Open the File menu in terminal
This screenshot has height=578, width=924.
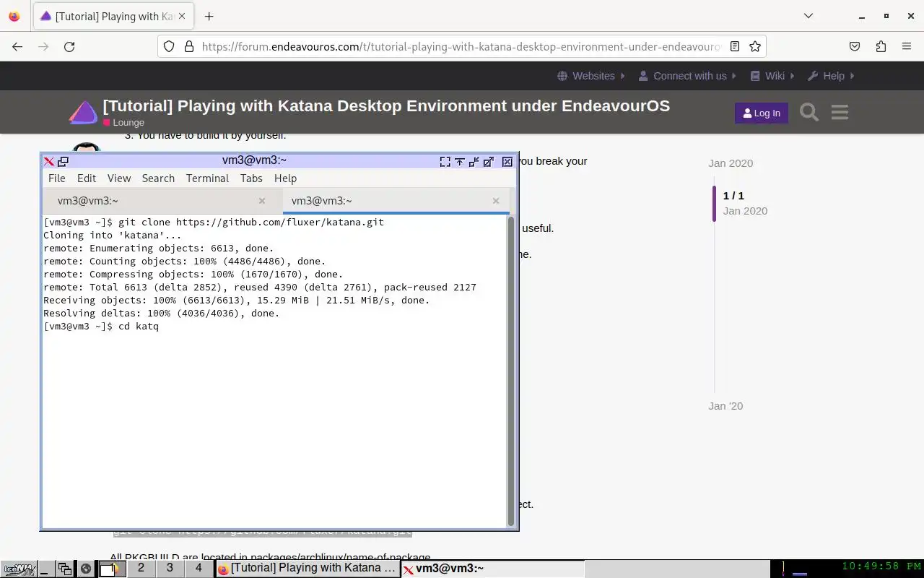[x=56, y=178]
